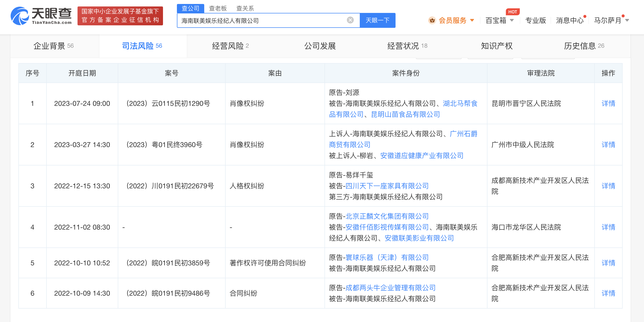
Task: Click case reason 著作权许可使用合同纠纷
Action: 268,263
